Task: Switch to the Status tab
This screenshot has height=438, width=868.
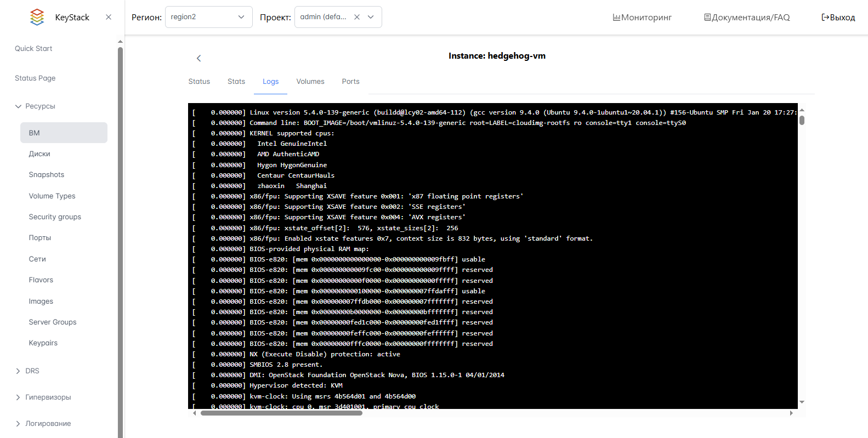Action: (199, 82)
